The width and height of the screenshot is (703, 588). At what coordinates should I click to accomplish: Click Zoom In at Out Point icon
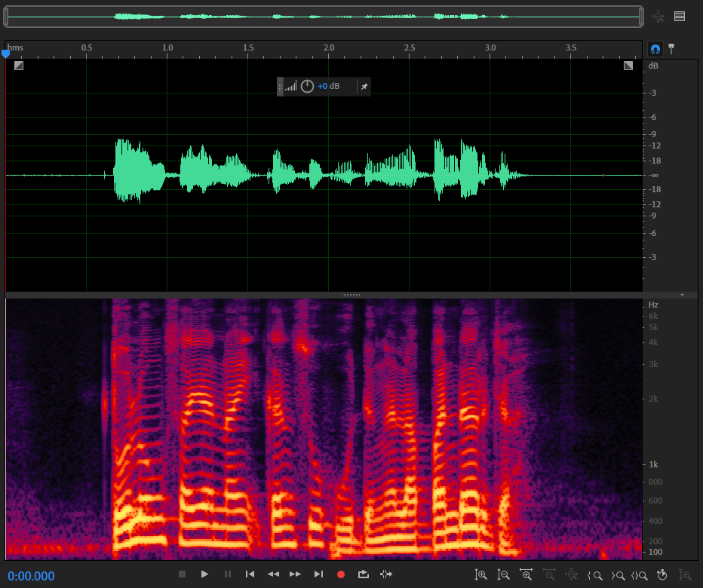[619, 575]
